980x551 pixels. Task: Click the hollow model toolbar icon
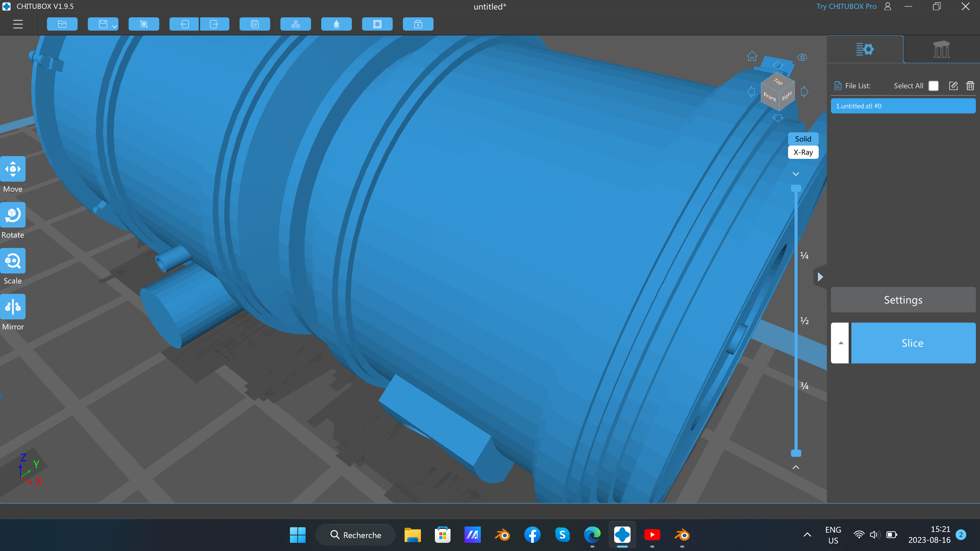click(x=336, y=24)
